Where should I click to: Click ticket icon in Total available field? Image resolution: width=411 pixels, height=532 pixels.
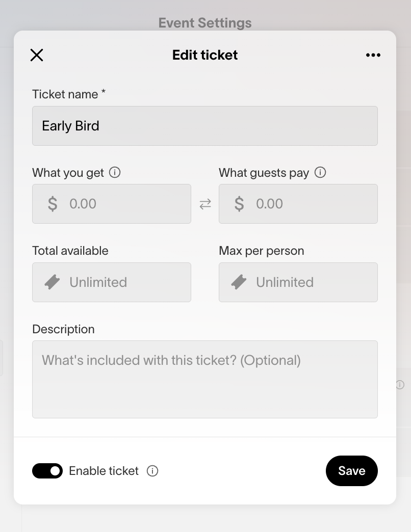coord(53,282)
